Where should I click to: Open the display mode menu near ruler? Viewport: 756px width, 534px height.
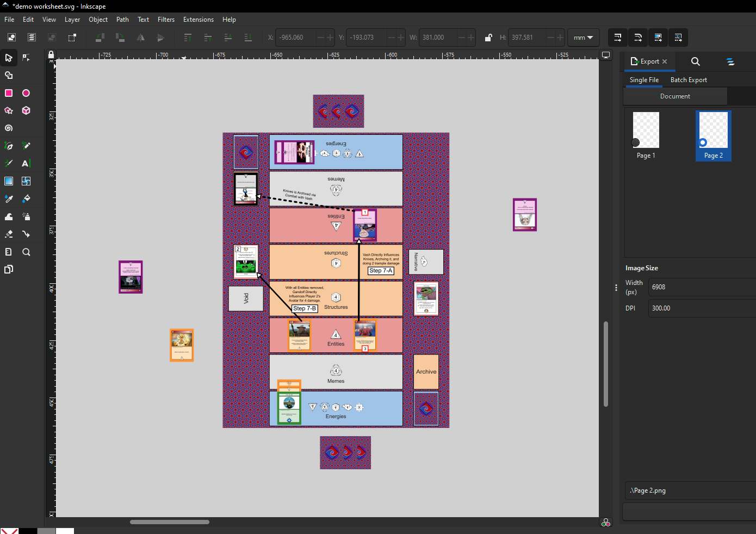(606, 55)
